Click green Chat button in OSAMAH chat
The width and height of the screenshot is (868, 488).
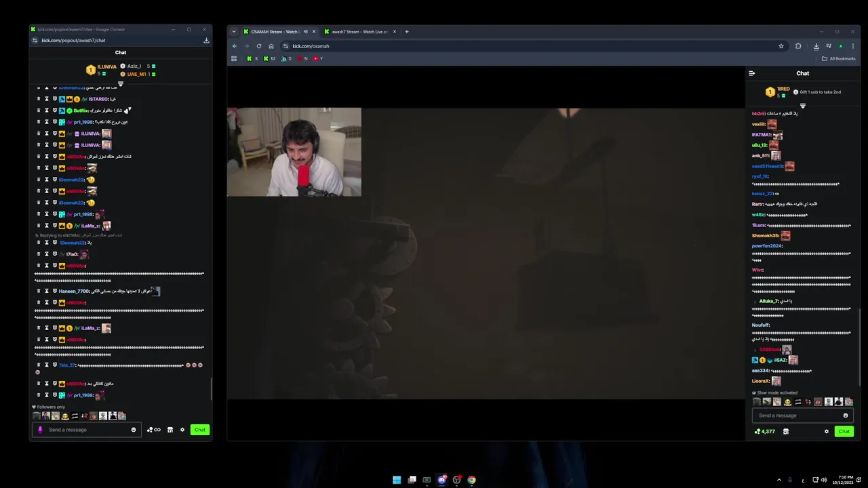[844, 432]
